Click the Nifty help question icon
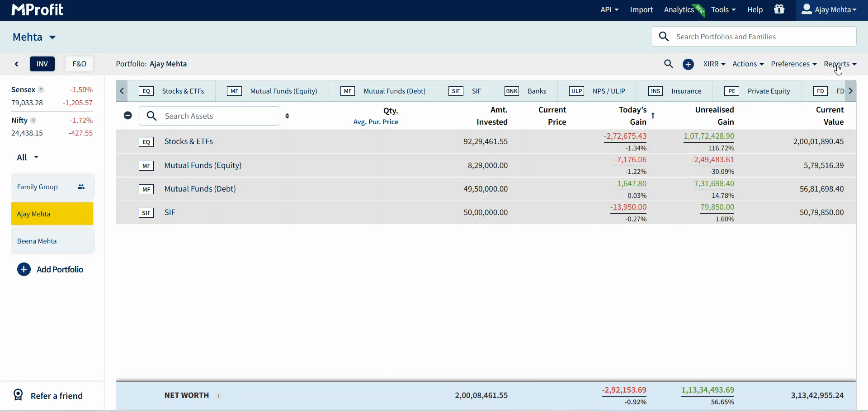This screenshot has height=412, width=868. coord(33,121)
